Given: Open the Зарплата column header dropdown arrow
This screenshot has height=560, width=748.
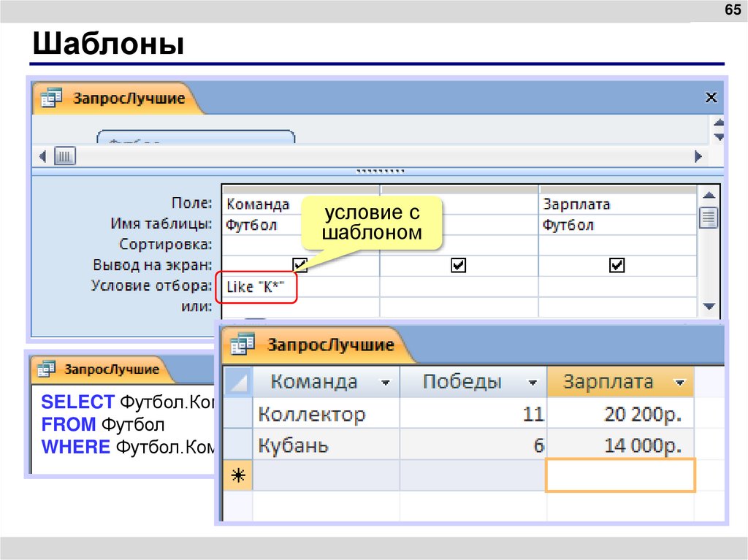Looking at the screenshot, I should coord(680,383).
